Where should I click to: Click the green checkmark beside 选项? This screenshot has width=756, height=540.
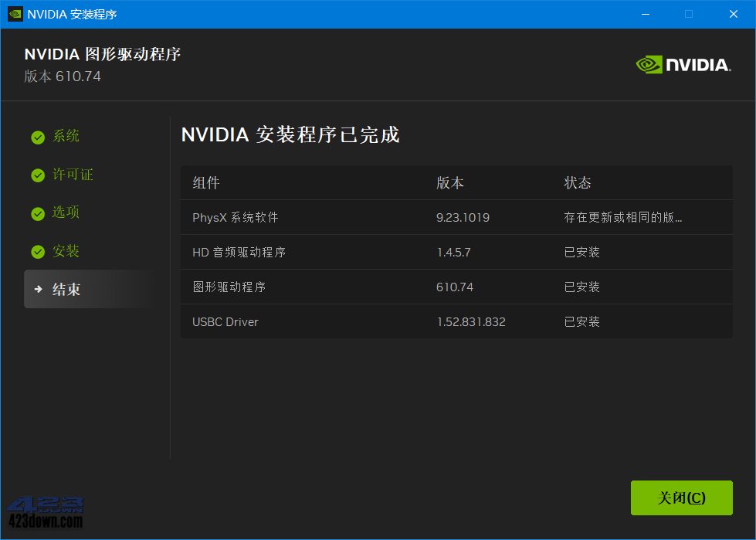click(38, 213)
